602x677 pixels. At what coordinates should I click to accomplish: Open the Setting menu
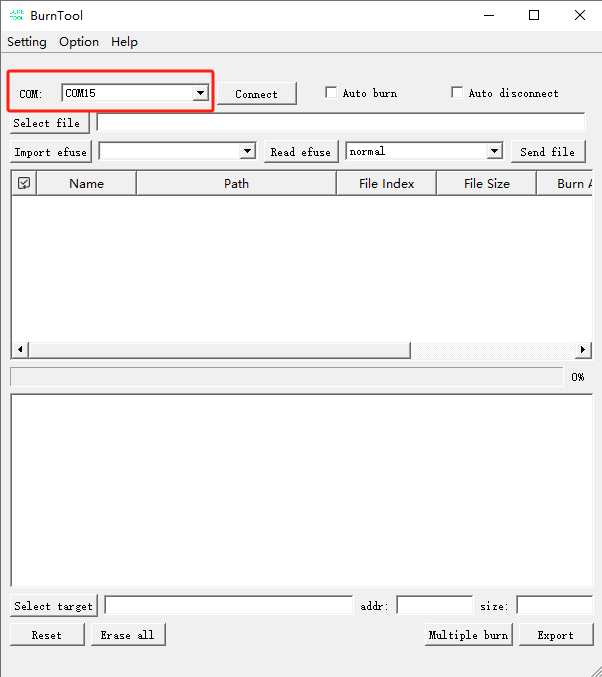point(27,42)
